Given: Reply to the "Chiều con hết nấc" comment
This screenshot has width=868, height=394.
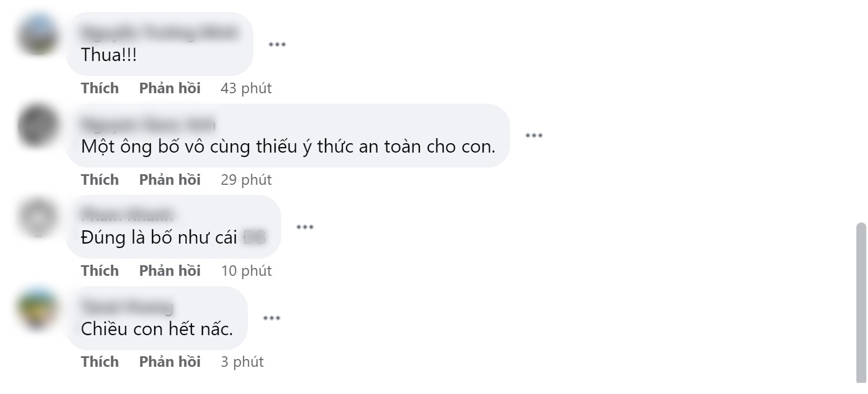Looking at the screenshot, I should click(170, 362).
